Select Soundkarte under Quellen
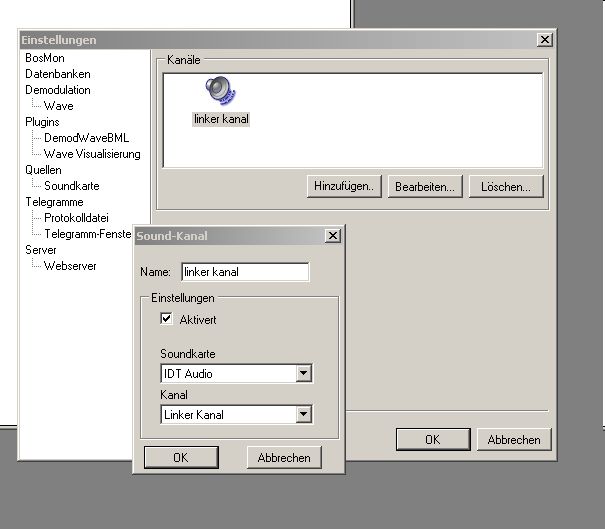This screenshot has height=529, width=605. 71,186
